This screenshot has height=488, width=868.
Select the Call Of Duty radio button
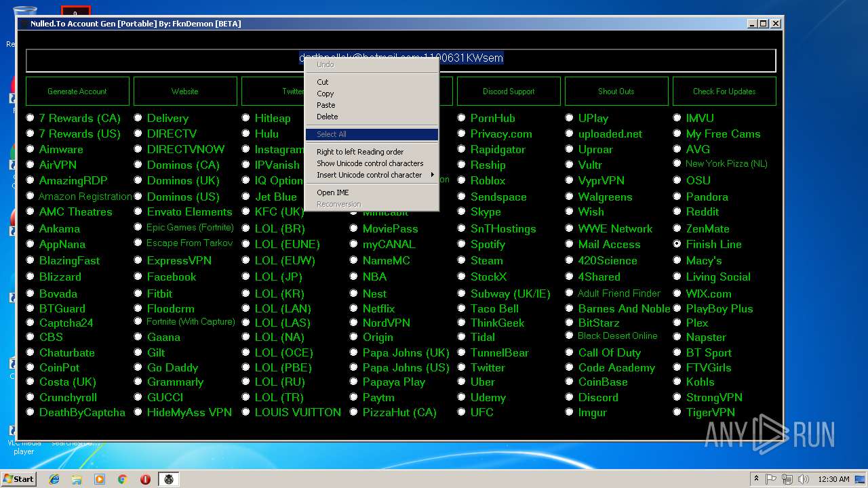coord(569,352)
